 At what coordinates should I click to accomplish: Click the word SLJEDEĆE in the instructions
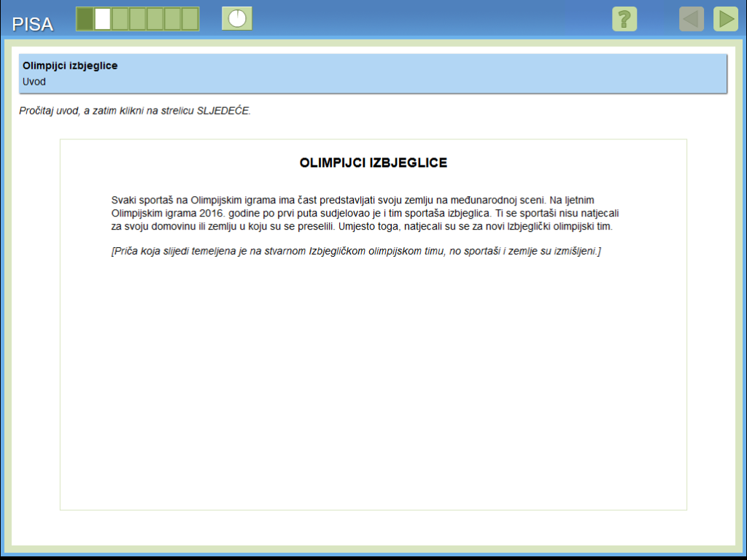(222, 112)
